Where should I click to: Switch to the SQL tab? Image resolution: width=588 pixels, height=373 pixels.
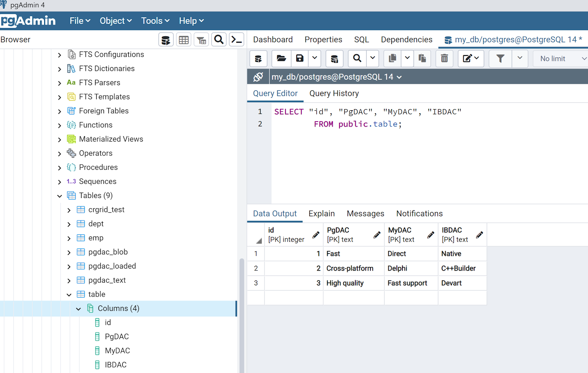click(x=362, y=40)
